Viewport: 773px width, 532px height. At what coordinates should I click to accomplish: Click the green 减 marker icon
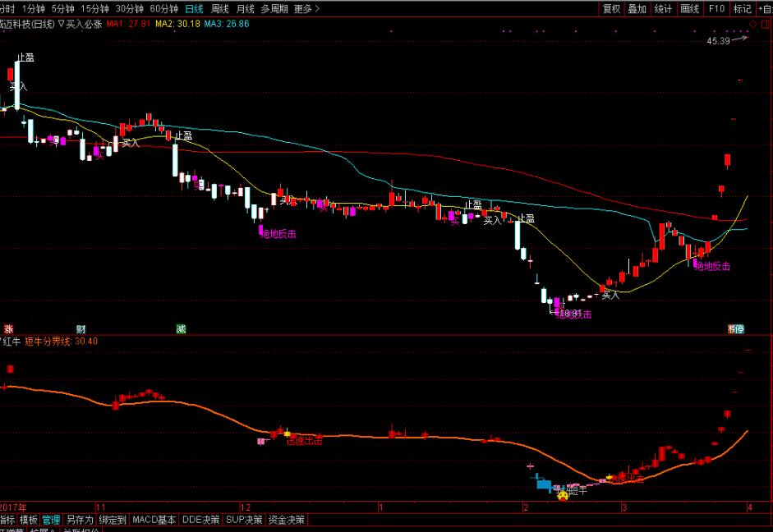(x=181, y=328)
